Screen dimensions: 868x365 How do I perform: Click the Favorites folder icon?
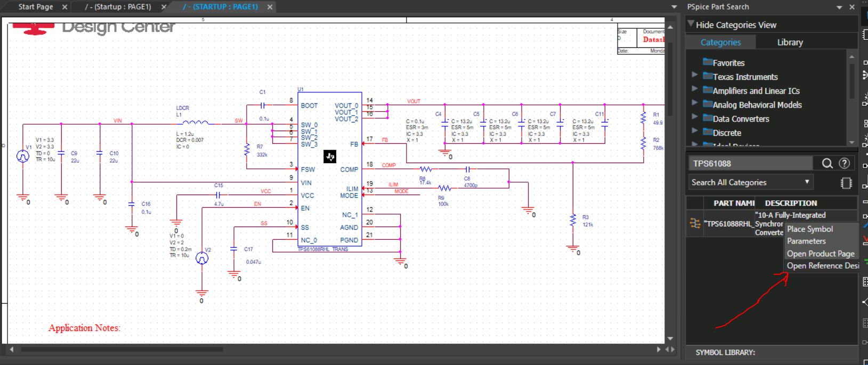point(708,62)
